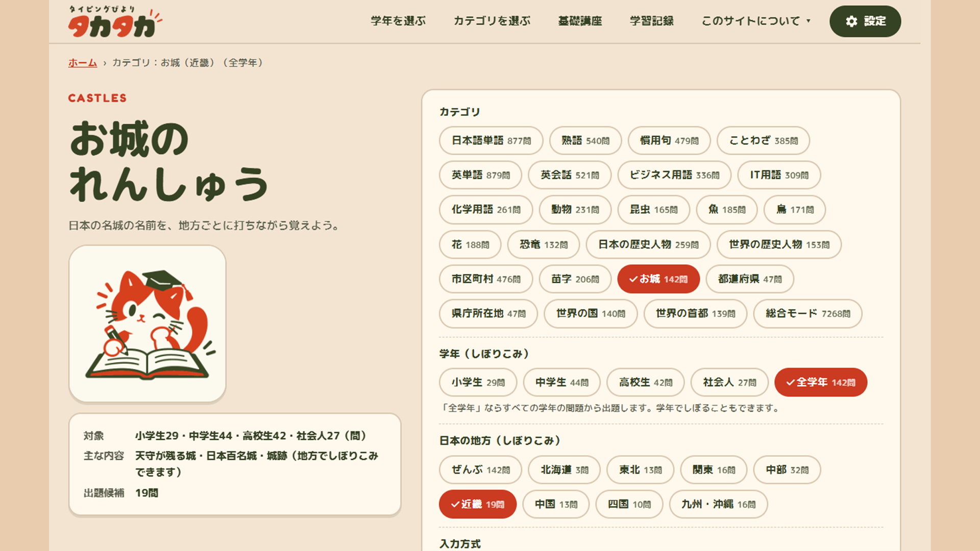
Task: Follow the ホーム breadcrumb link
Action: pyautogui.click(x=83, y=63)
